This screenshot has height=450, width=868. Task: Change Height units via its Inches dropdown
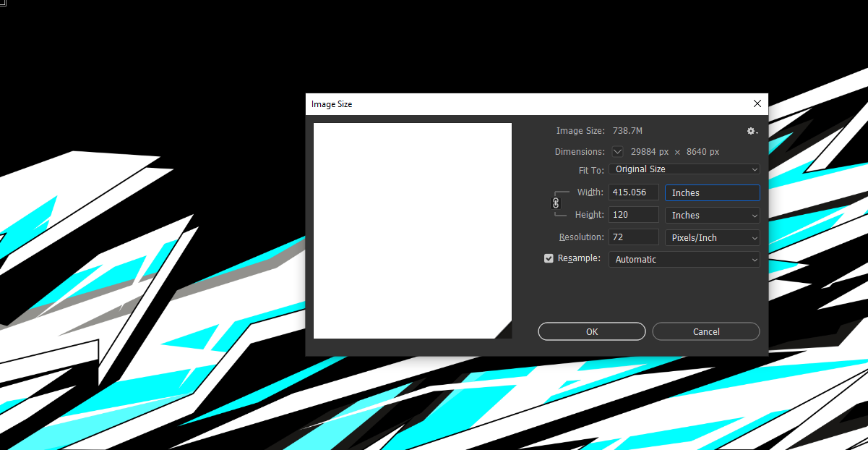pyautogui.click(x=712, y=215)
